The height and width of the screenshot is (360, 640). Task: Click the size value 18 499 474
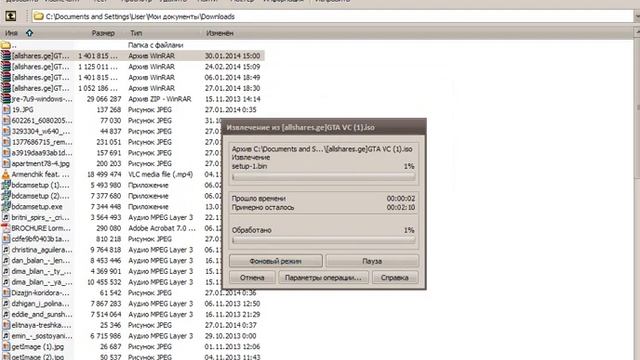click(104, 174)
